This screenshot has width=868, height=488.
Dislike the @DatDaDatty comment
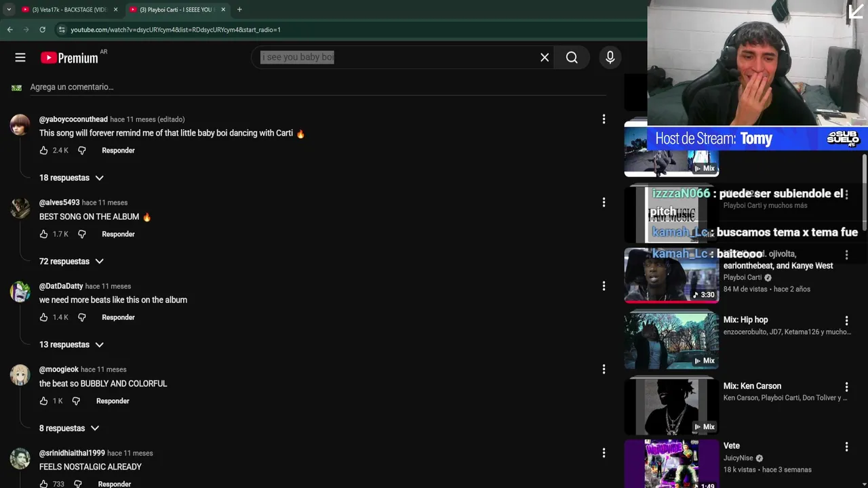pyautogui.click(x=82, y=318)
